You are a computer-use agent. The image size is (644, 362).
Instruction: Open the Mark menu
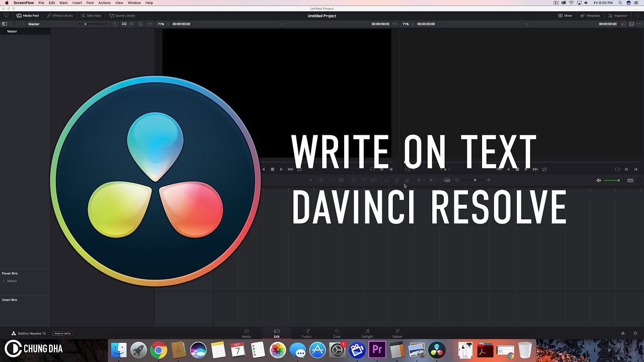63,3
